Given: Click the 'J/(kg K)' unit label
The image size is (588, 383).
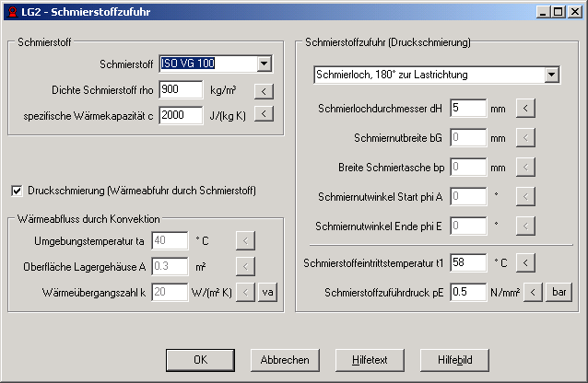Looking at the screenshot, I should [x=228, y=116].
